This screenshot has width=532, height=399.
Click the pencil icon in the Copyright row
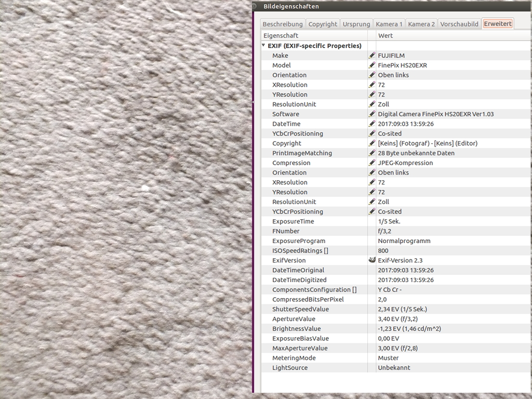point(371,143)
